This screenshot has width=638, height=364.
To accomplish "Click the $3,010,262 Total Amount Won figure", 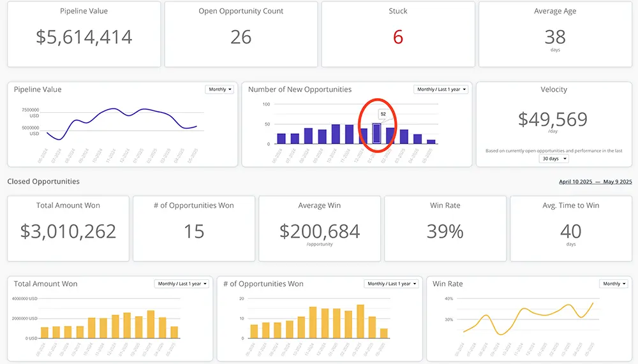I will [68, 231].
